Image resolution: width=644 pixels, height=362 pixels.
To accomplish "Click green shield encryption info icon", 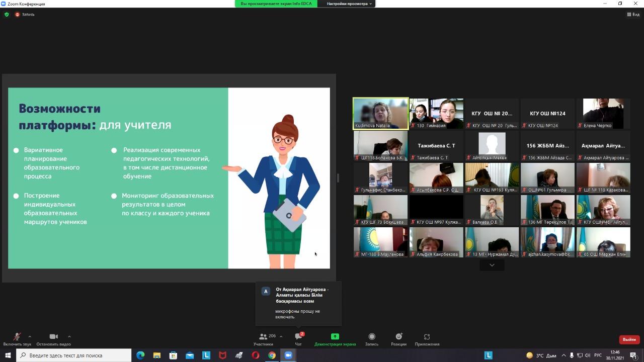I will [7, 15].
